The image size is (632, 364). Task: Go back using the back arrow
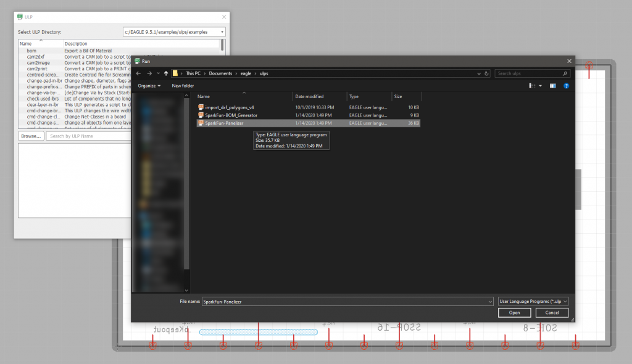click(x=139, y=73)
